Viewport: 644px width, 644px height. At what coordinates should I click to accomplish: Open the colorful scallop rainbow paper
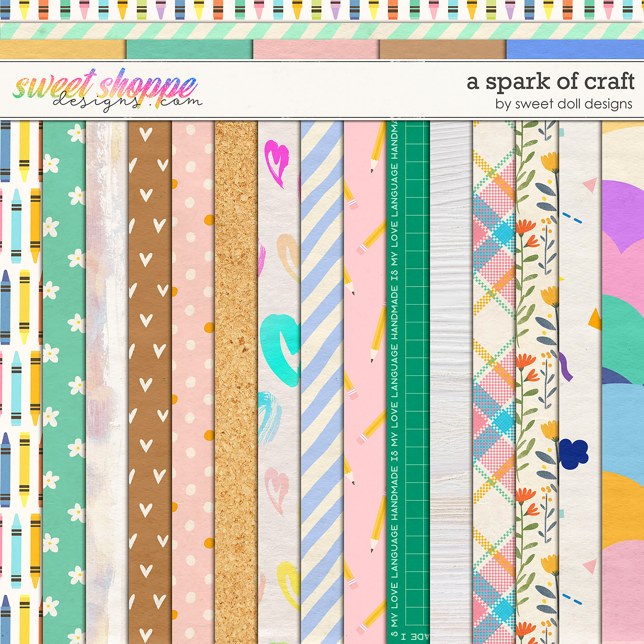(623, 382)
